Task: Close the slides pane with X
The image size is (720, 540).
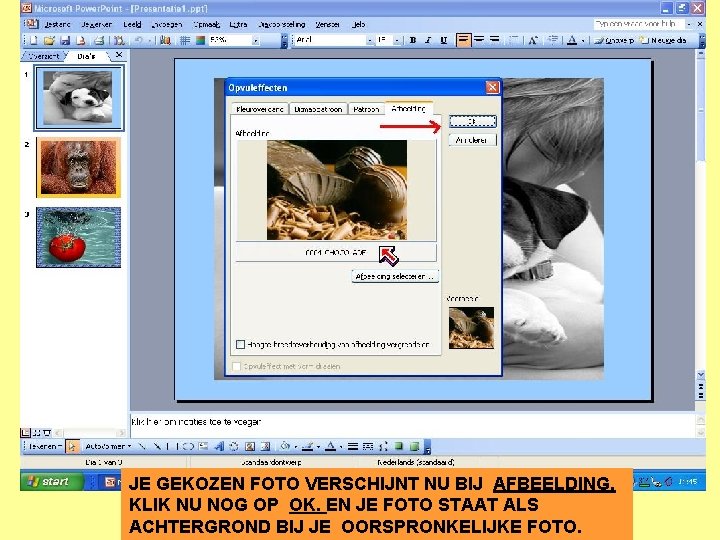Action: (119, 55)
